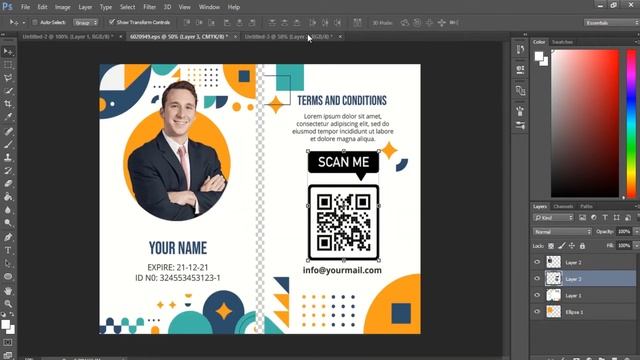Expand the collapsed panel strip arrows
The width and height of the screenshot is (640, 360).
(x=525, y=35)
